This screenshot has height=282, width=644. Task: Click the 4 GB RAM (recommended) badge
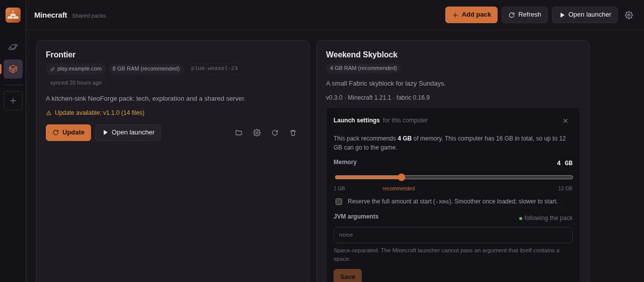tap(363, 68)
